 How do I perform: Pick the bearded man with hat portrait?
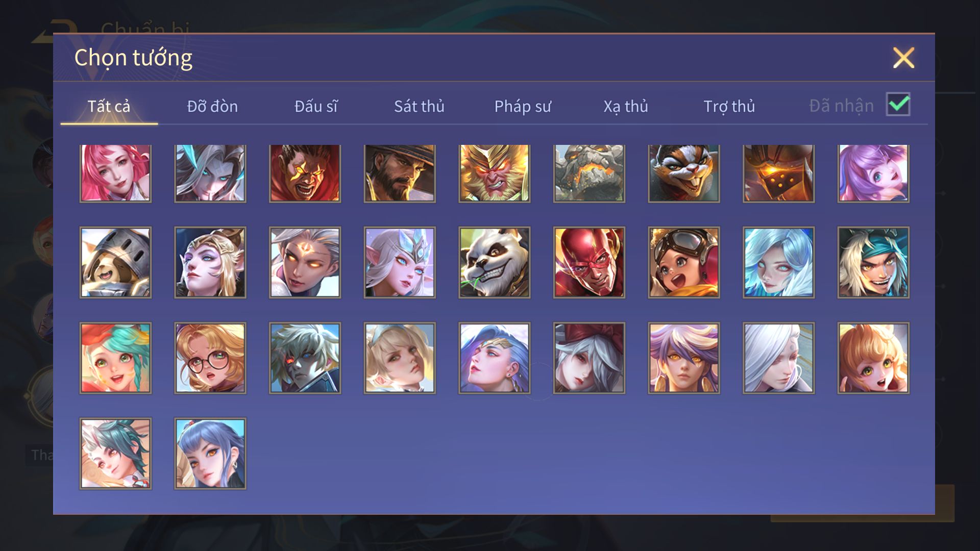pyautogui.click(x=400, y=173)
